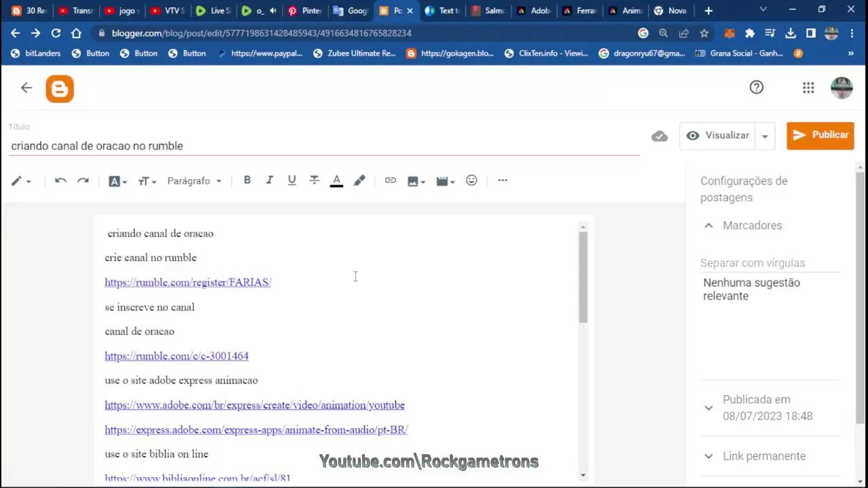868x488 pixels.
Task: Click the Publicar button
Action: coord(821,136)
